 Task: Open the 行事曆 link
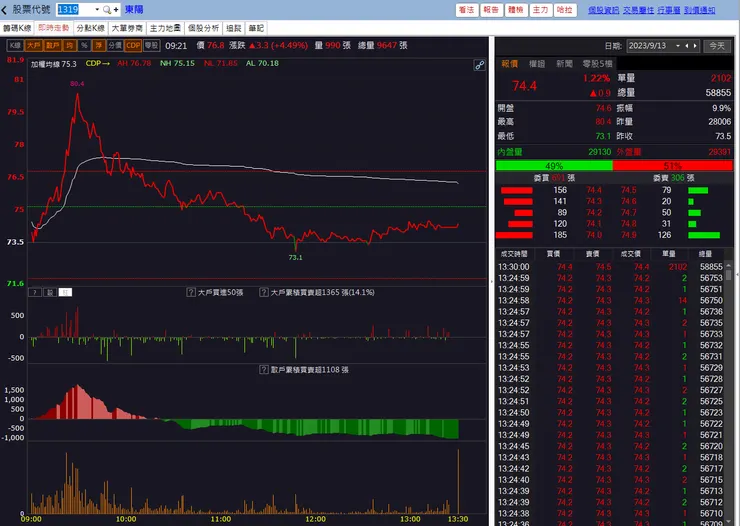[669, 10]
